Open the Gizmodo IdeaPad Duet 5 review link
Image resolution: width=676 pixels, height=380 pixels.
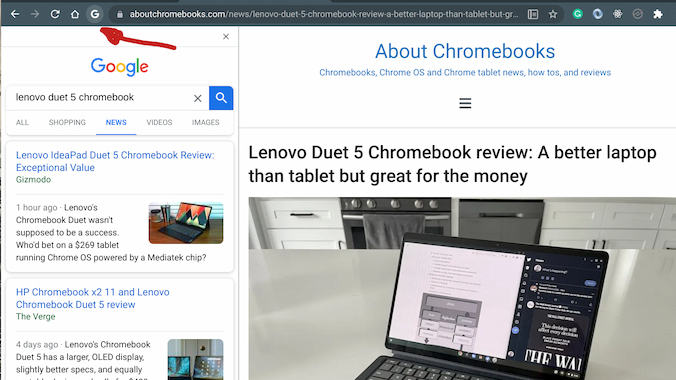(x=115, y=161)
